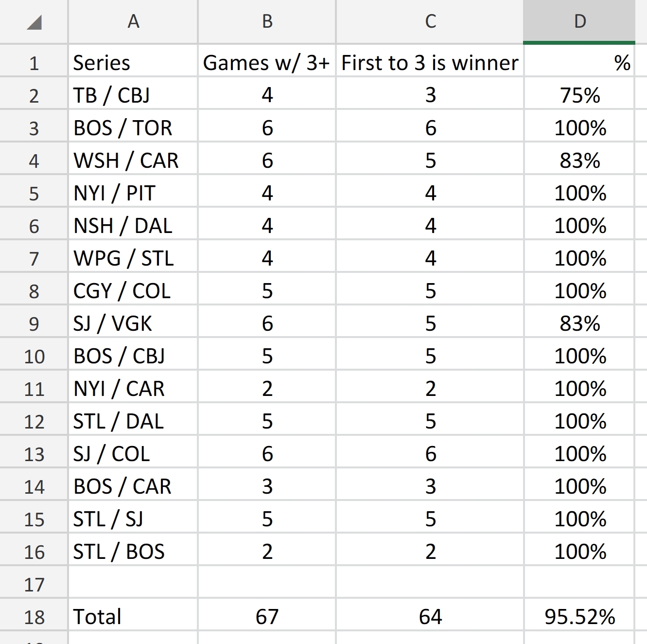This screenshot has height=644, width=647.
Task: Select the Total label cell
Action: 132,616
